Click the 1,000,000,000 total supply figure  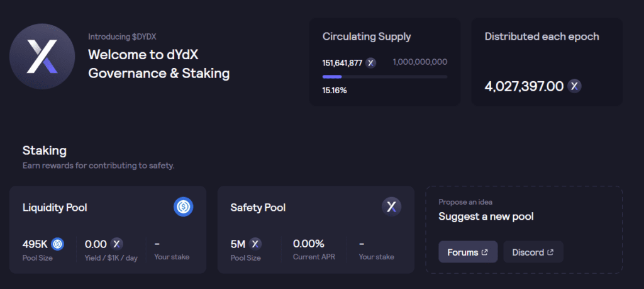420,62
